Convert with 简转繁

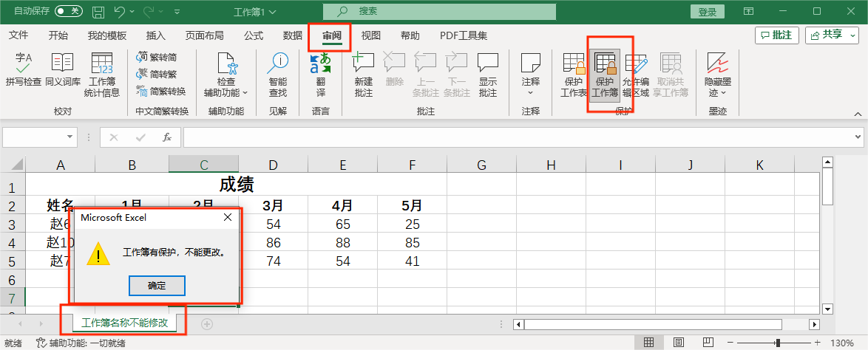tap(157, 74)
